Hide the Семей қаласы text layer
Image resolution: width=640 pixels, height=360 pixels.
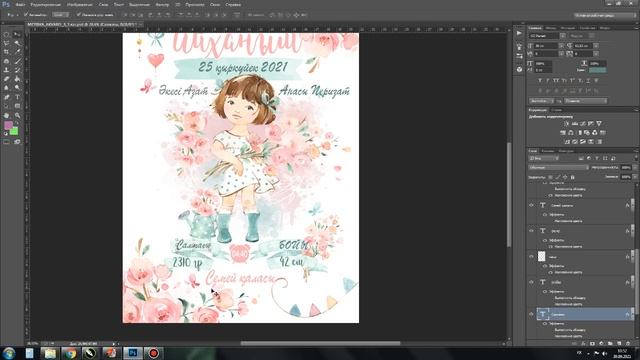(531, 205)
